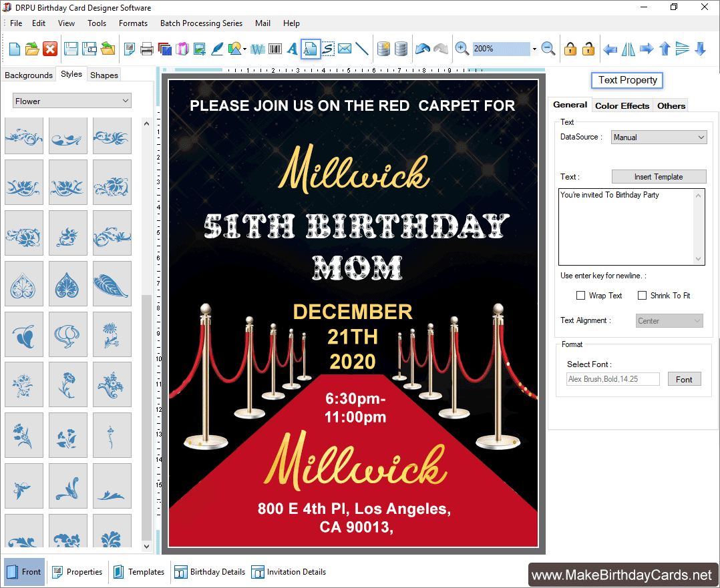Select the barcode tool icon

coord(275,49)
